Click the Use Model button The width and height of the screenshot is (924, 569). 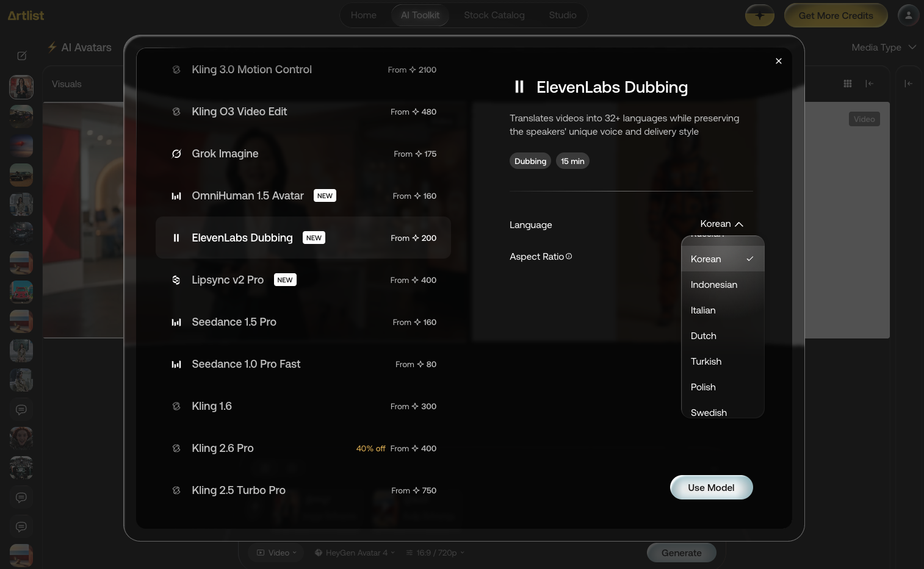pos(712,487)
